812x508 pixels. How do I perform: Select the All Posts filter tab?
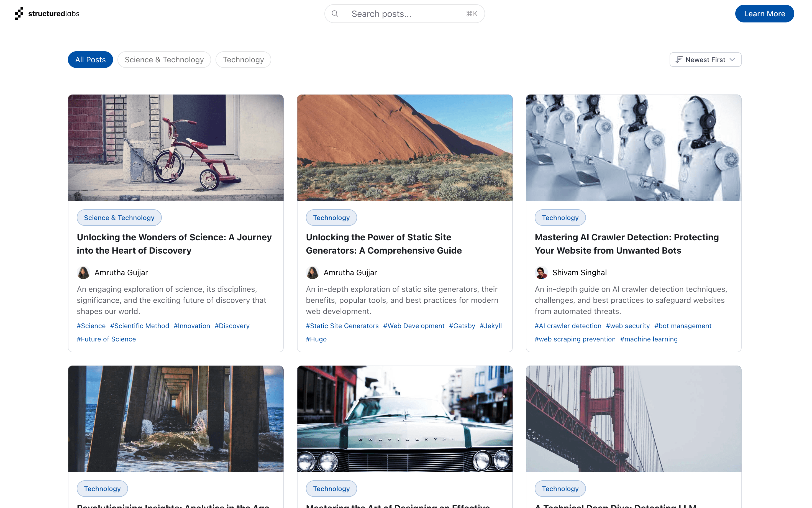coord(90,60)
